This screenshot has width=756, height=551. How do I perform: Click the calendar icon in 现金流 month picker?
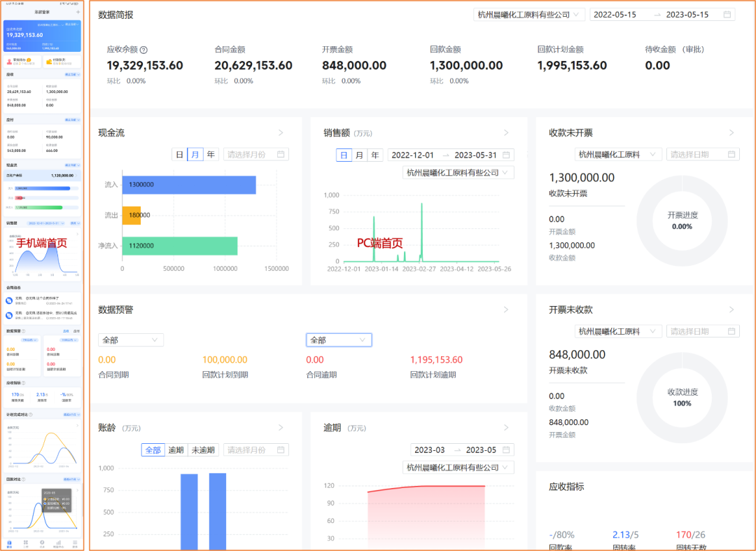tap(281, 154)
